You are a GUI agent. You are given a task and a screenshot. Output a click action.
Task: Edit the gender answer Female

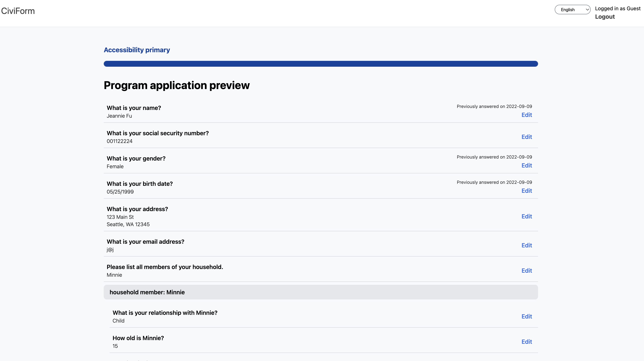point(527,165)
